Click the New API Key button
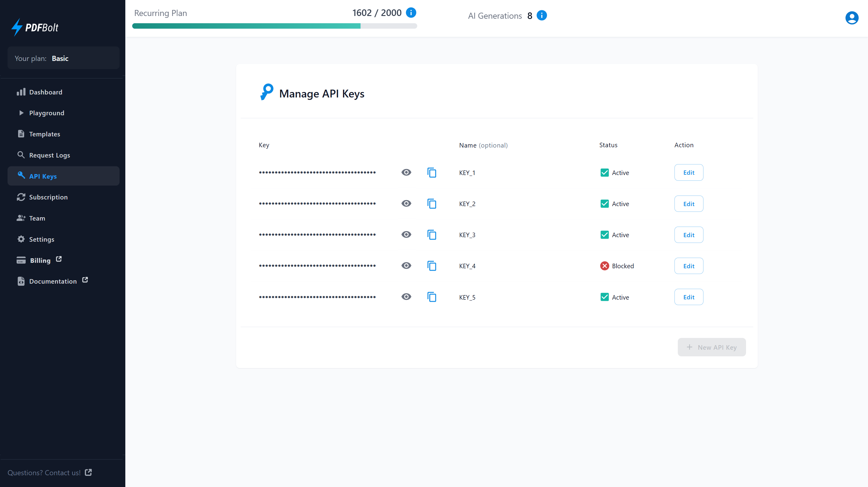868x487 pixels. coord(712,347)
